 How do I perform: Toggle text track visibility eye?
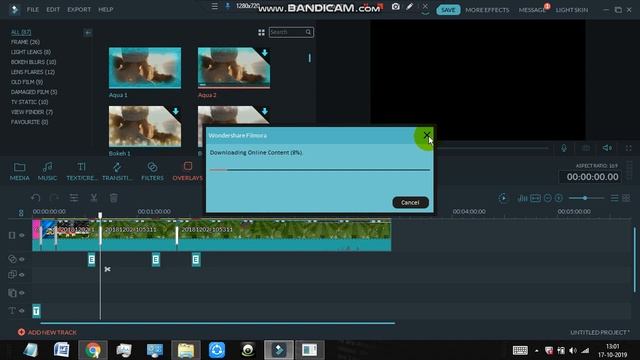click(x=22, y=311)
